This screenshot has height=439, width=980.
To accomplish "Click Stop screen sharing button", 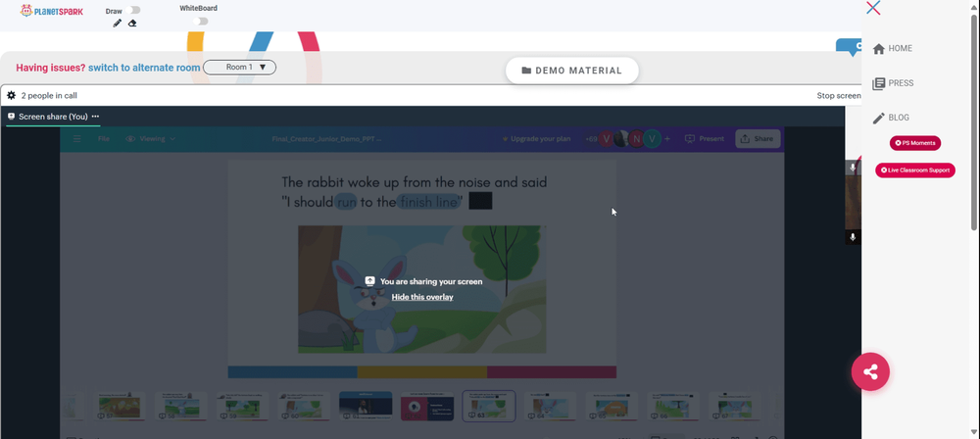I will click(839, 96).
